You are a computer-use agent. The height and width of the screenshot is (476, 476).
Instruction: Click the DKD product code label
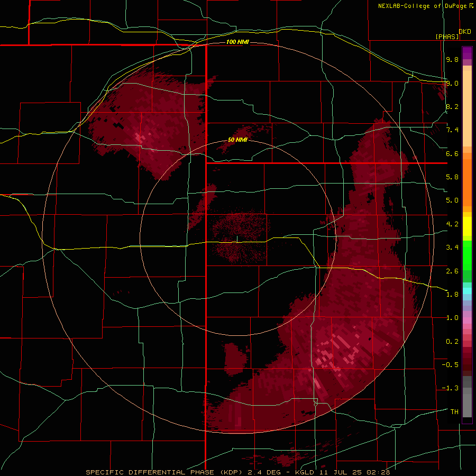pyautogui.click(x=465, y=32)
